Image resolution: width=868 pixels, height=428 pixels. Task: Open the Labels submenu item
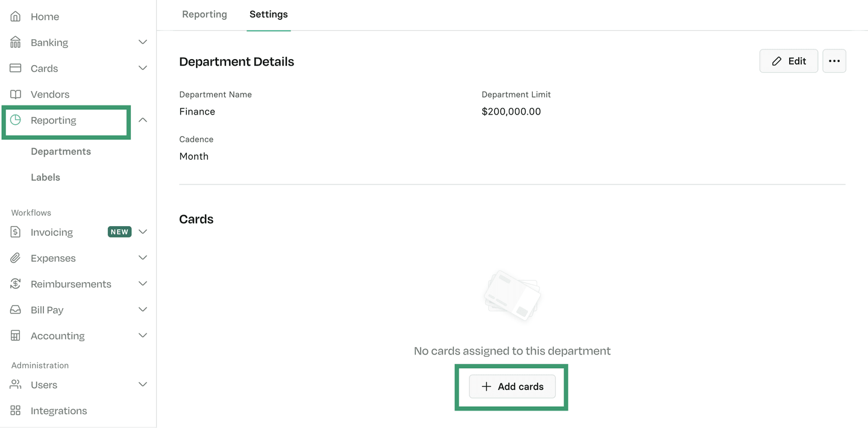click(45, 177)
